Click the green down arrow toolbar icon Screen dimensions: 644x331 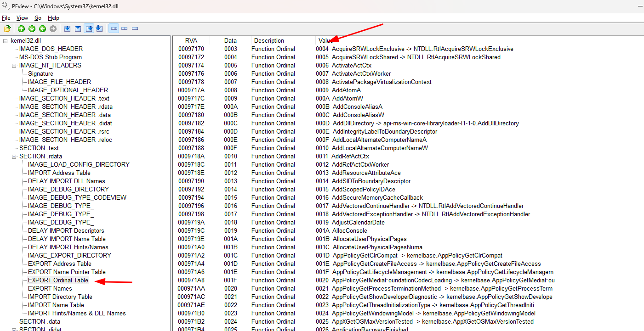pyautogui.click(x=32, y=29)
